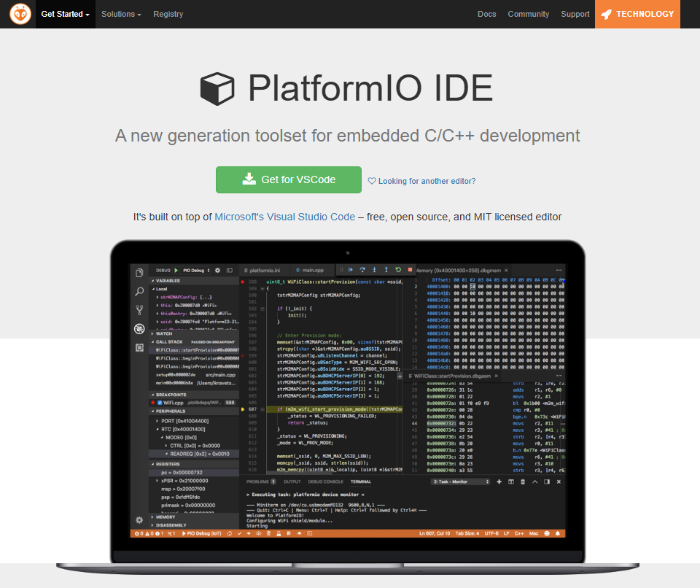Screen dimensions: 700x588
Task: Collapse the Local variables group
Action: tap(194, 289)
